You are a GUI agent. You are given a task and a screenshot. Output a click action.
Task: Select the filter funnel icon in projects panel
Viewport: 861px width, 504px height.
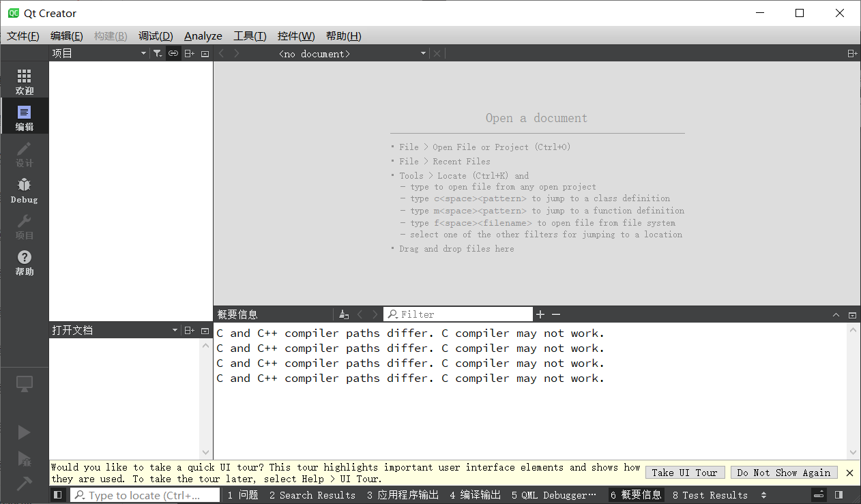click(158, 53)
